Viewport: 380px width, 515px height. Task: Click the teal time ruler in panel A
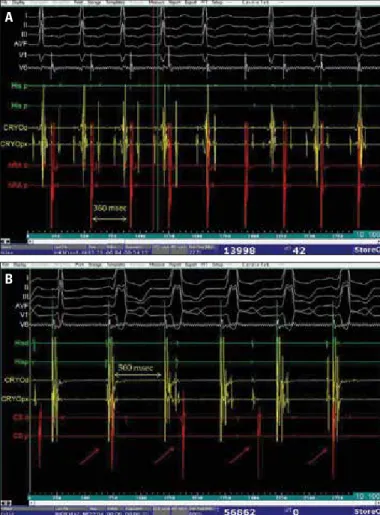coord(190,235)
